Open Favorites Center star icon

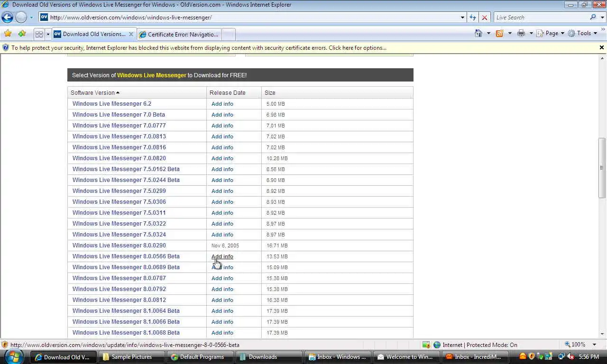(8, 34)
